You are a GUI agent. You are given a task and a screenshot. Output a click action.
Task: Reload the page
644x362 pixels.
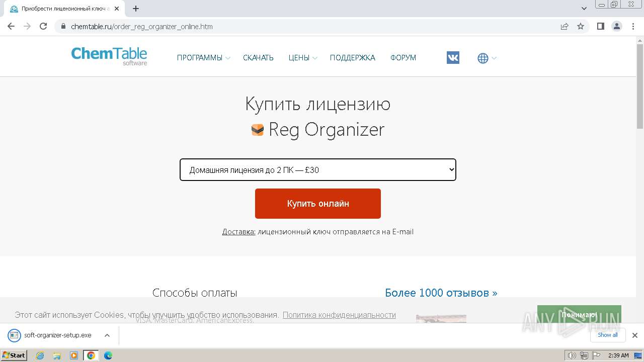43,26
